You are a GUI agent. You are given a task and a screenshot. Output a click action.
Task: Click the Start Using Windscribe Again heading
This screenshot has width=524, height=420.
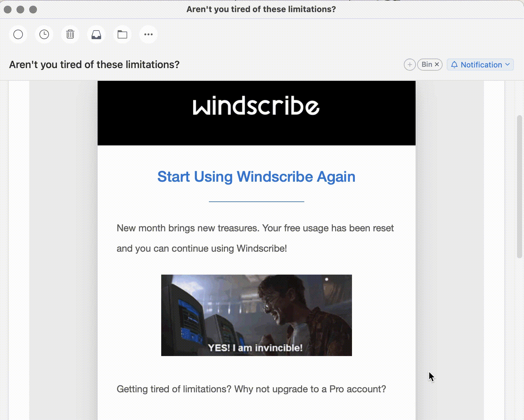(256, 177)
